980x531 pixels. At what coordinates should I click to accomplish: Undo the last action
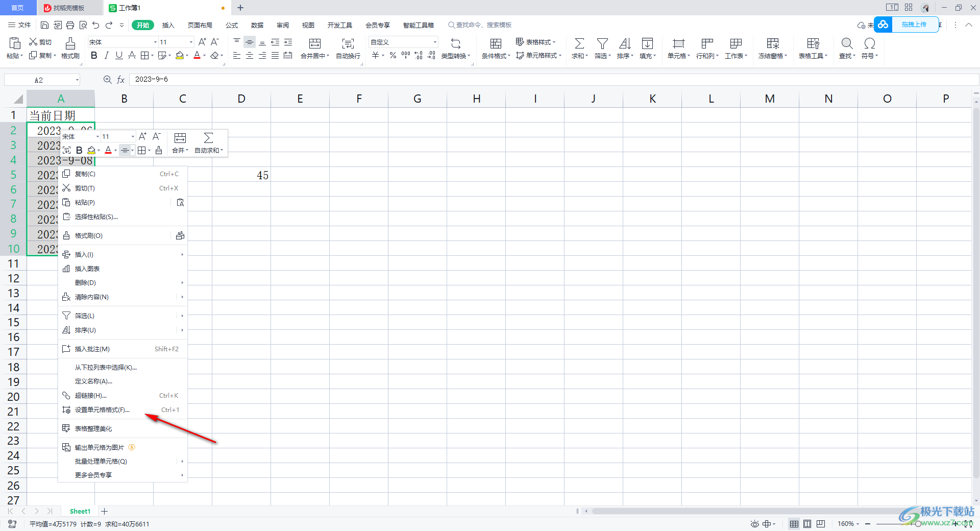pos(95,25)
